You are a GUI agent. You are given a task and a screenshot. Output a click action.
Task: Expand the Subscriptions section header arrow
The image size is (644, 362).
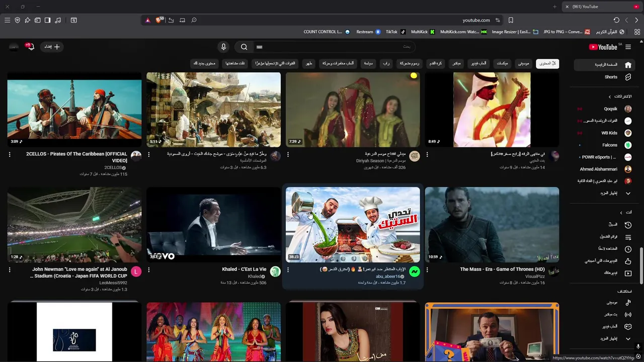pos(610,97)
